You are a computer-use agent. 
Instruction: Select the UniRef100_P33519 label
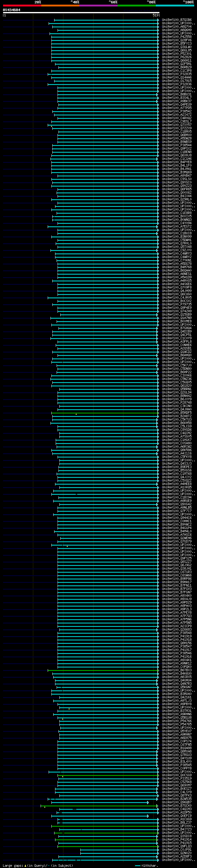point(177,778)
